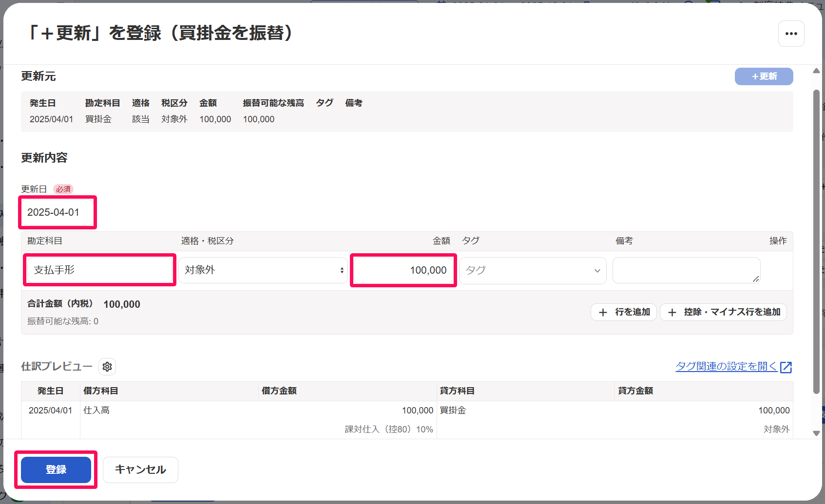Click 該当 in the 更新元 row
825x504 pixels.
[141, 119]
